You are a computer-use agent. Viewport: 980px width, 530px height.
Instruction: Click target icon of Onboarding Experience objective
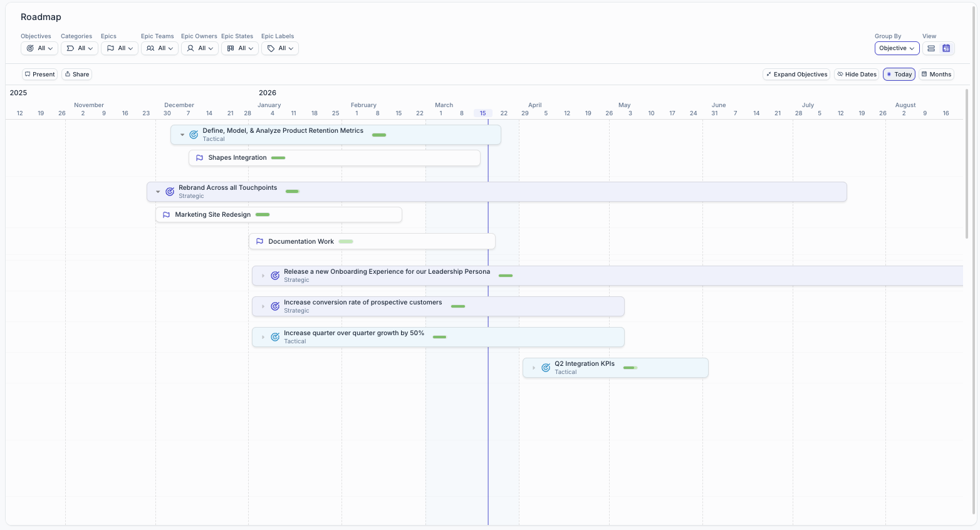(275, 276)
